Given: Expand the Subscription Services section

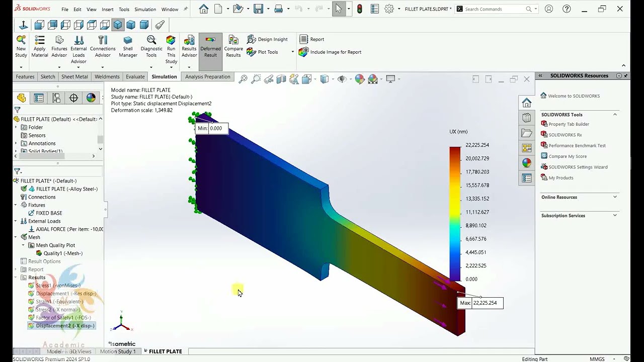Looking at the screenshot, I should 615,215.
